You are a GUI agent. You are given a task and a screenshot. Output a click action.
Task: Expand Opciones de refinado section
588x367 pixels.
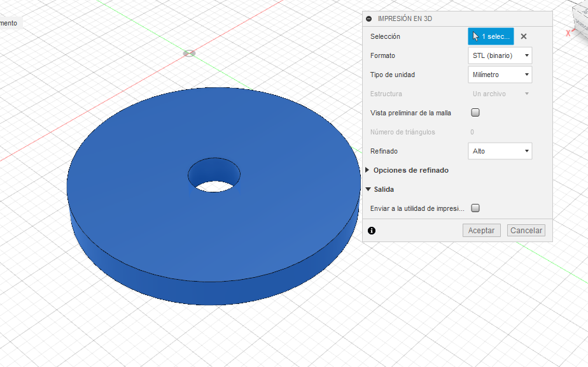pos(368,170)
